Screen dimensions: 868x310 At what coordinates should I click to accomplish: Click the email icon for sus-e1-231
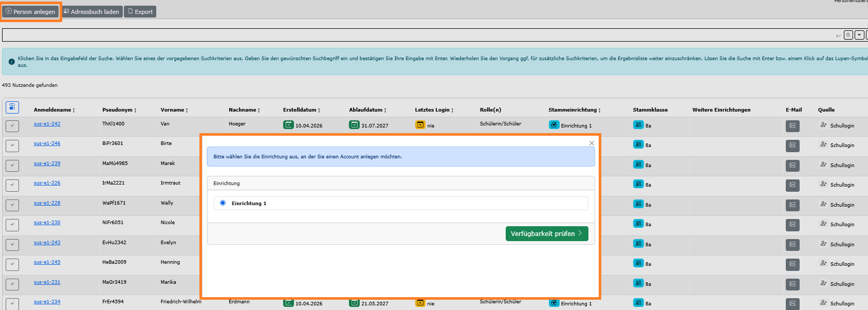pyautogui.click(x=792, y=284)
